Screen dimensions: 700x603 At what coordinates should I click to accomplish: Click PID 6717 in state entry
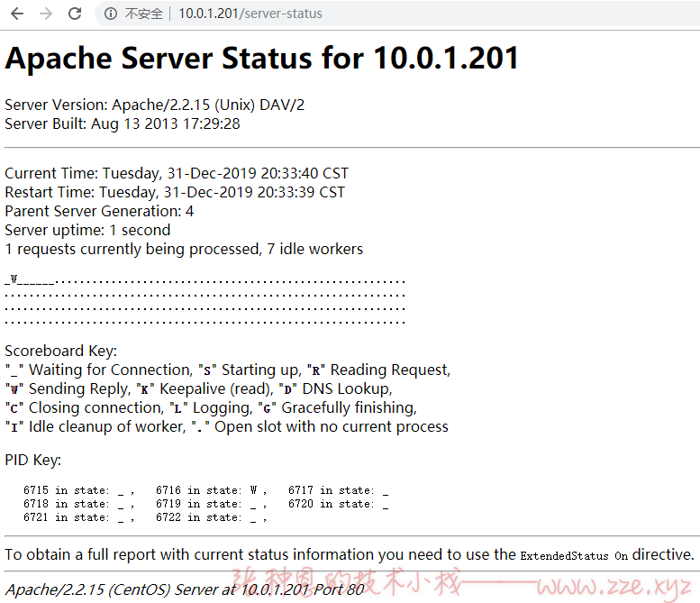click(x=339, y=490)
